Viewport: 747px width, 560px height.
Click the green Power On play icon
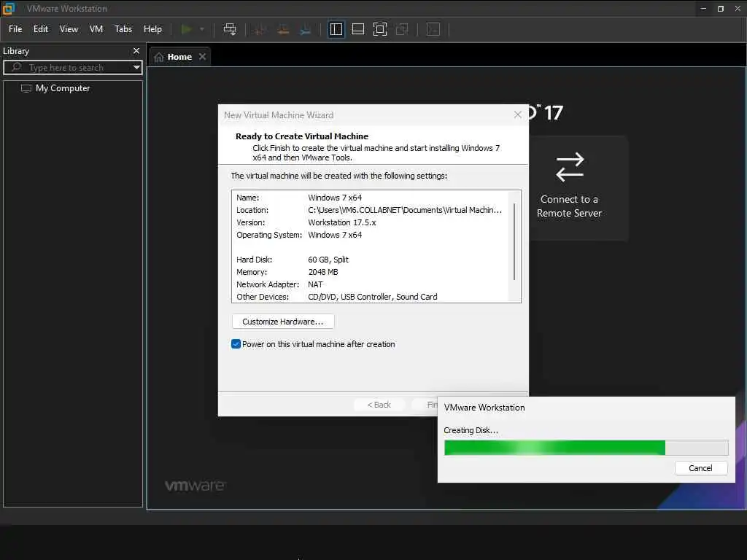click(x=186, y=29)
